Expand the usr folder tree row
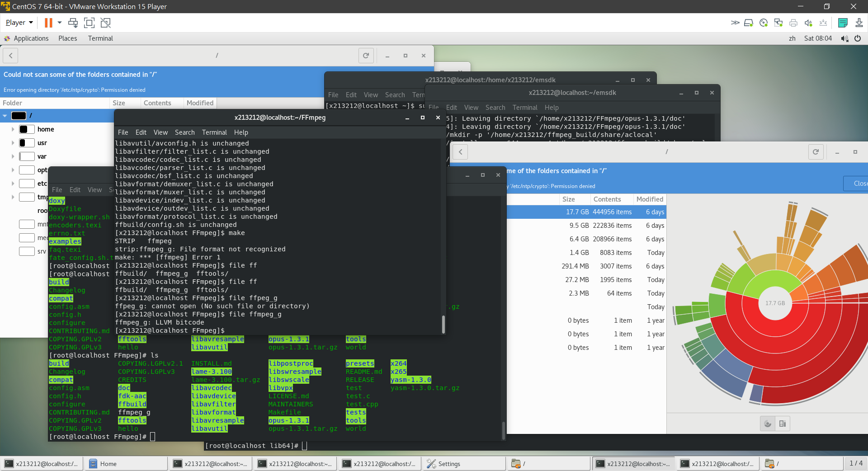Viewport: 868px width, 471px height. 13,143
